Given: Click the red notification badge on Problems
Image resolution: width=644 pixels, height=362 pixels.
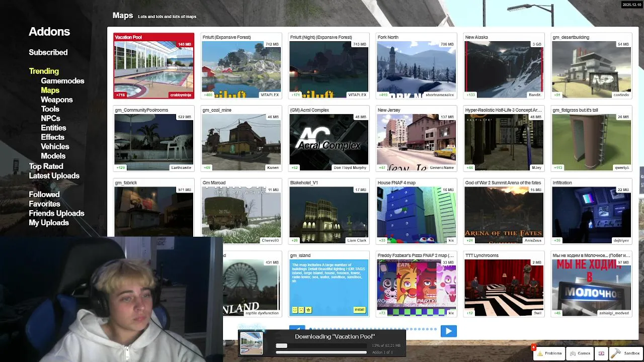Looking at the screenshot, I should [x=533, y=347].
